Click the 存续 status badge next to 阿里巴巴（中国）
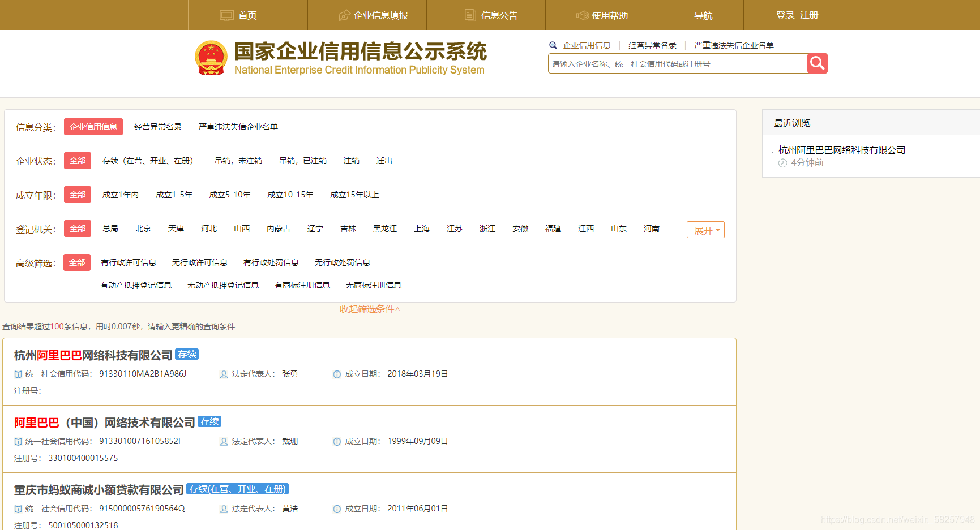The width and height of the screenshot is (980, 530). (x=209, y=421)
